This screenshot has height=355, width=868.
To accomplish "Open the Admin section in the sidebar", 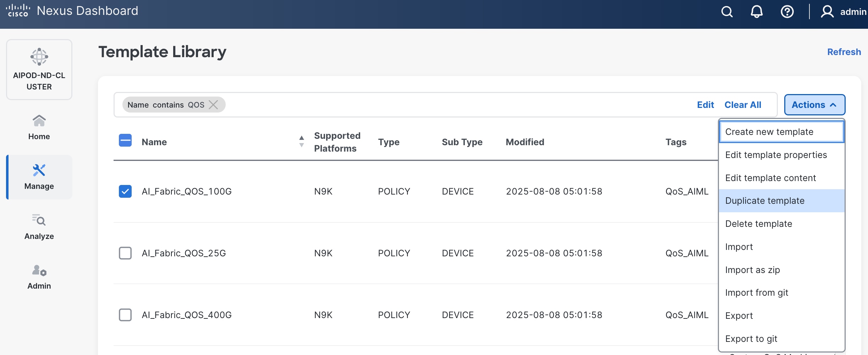I will pyautogui.click(x=39, y=277).
